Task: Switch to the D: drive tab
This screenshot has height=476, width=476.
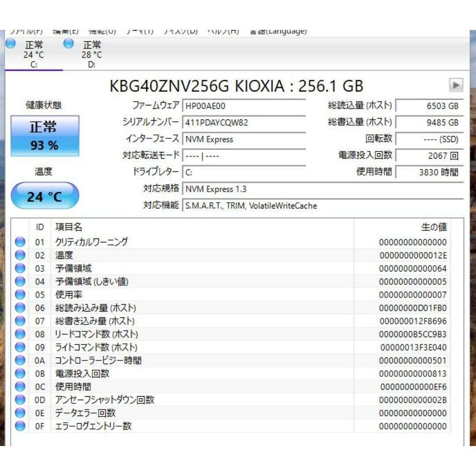Action: (x=92, y=54)
